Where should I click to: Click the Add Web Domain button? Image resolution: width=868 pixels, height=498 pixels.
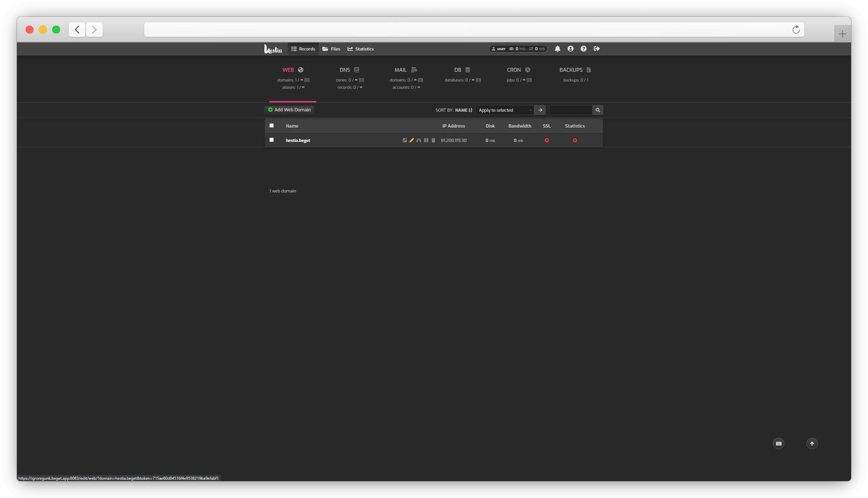pyautogui.click(x=289, y=109)
